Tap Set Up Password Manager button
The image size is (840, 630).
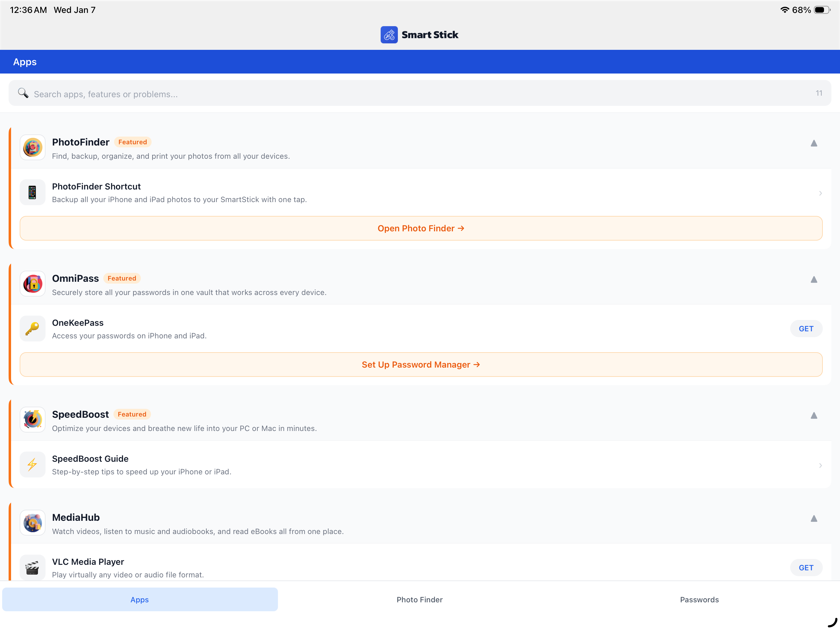(421, 365)
